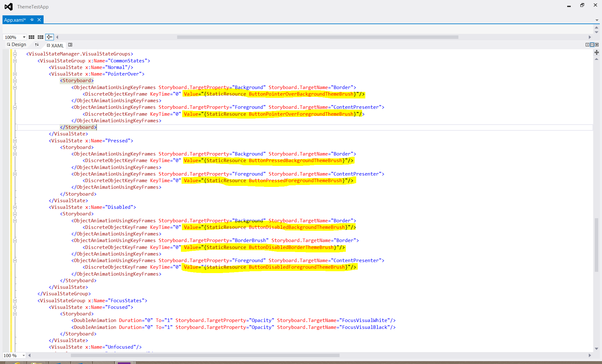The width and height of the screenshot is (602, 364).
Task: Select the XAML tab
Action: pyautogui.click(x=57, y=45)
